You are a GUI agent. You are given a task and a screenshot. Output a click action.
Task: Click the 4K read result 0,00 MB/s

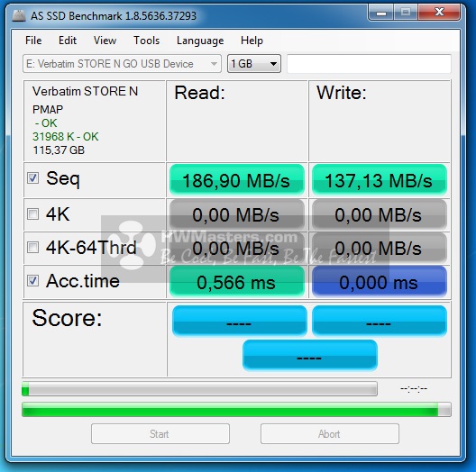coord(237,214)
